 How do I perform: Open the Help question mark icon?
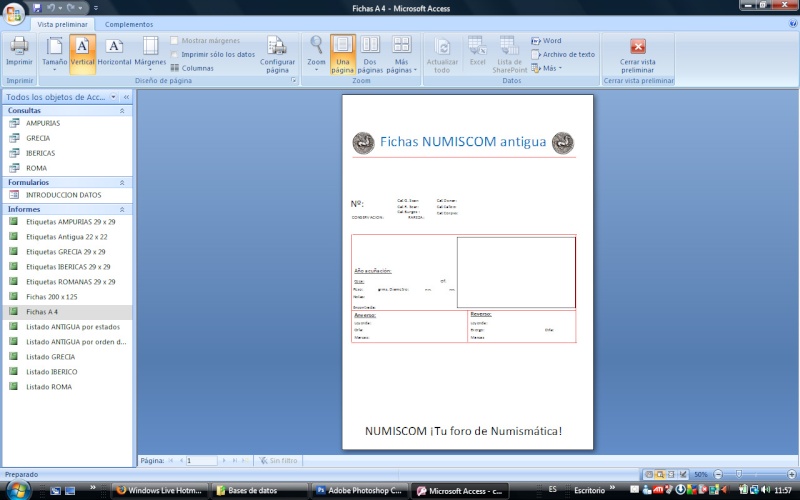[792, 23]
